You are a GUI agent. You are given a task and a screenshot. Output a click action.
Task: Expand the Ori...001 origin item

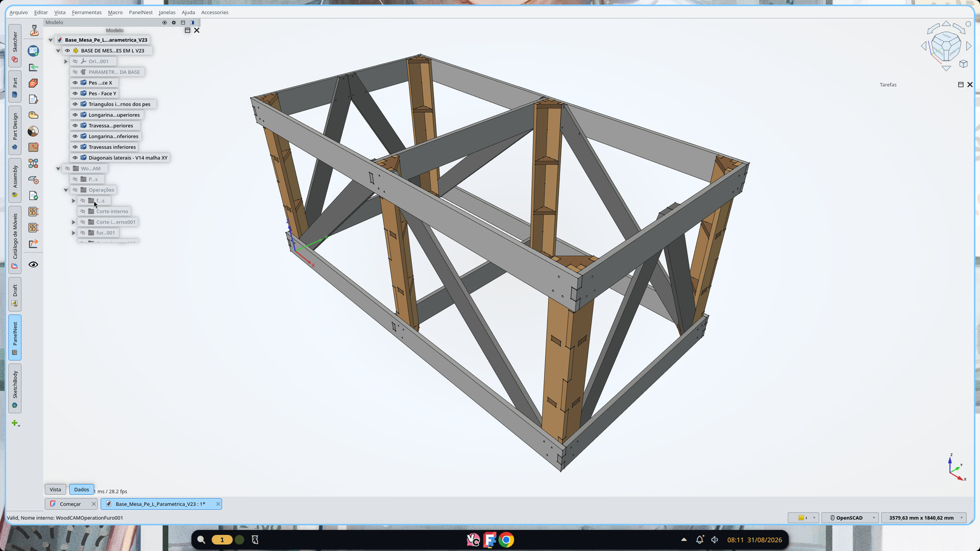(x=66, y=61)
